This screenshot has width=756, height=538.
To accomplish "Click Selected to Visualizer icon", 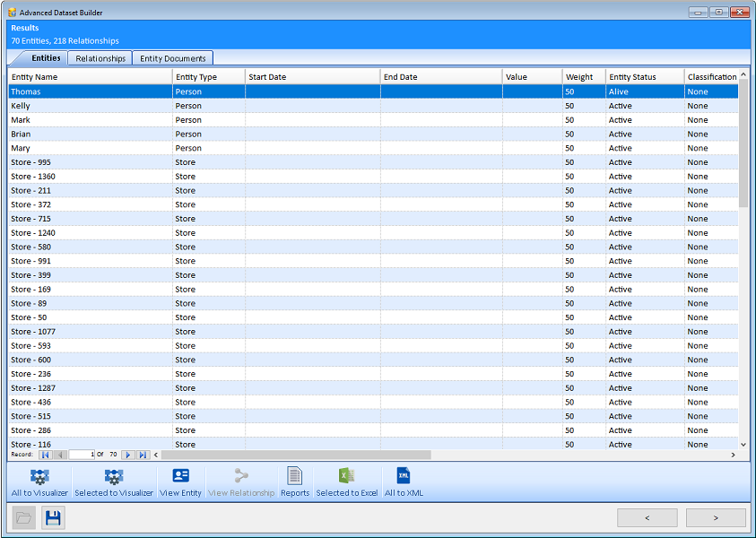I will (114, 482).
